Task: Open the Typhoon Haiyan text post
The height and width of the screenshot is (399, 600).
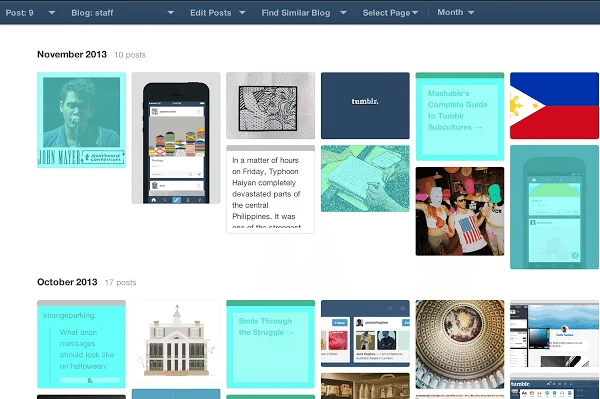Action: 271,189
